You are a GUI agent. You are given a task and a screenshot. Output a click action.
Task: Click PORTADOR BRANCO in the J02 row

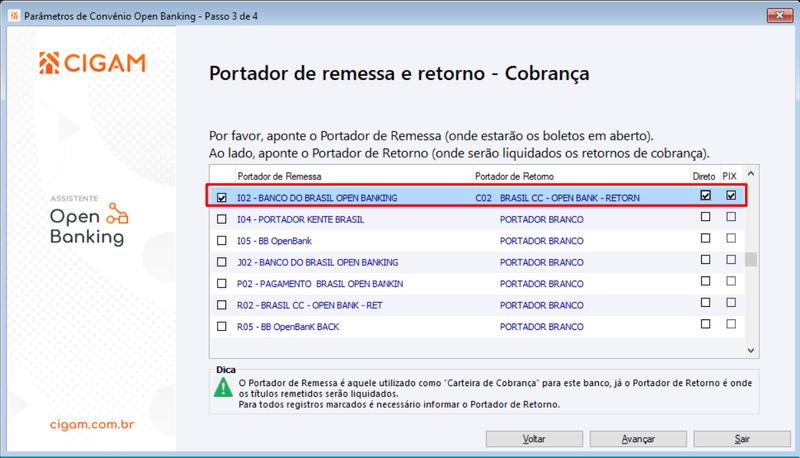pos(541,262)
